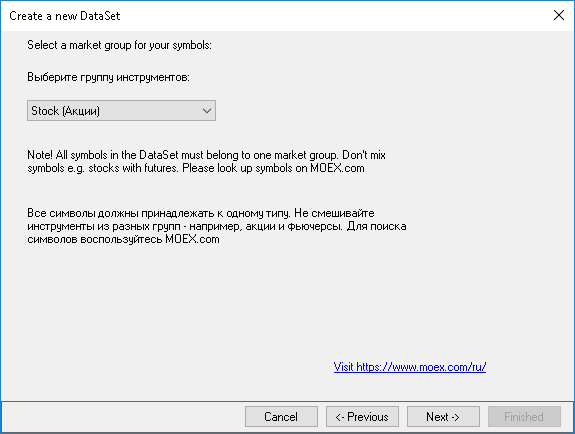Visit the moex.com/ru link

(x=410, y=366)
